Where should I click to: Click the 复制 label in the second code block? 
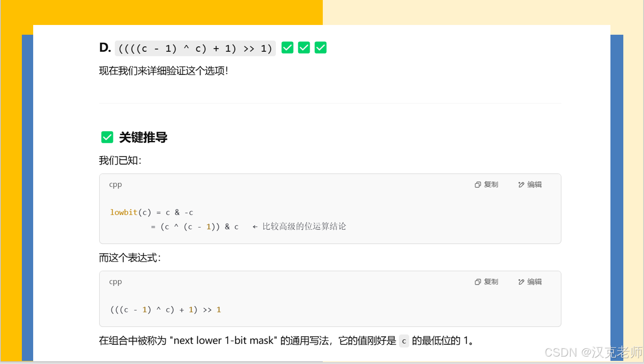coord(491,282)
